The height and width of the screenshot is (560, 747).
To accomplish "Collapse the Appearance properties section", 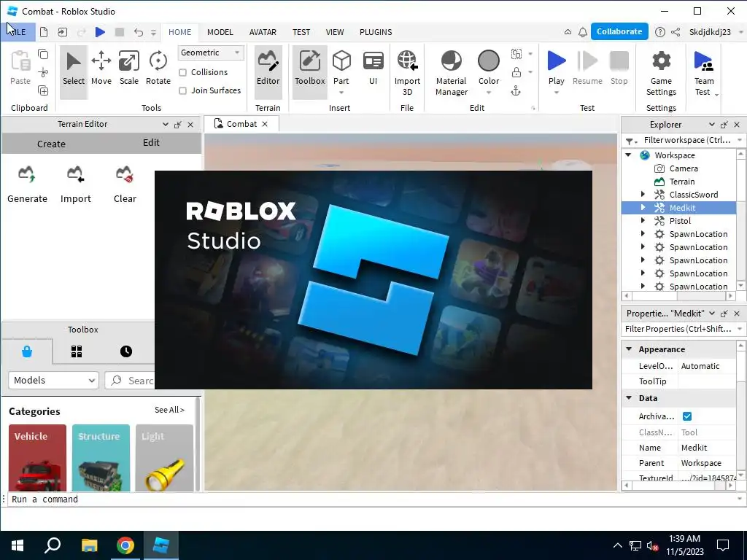I will coord(629,349).
